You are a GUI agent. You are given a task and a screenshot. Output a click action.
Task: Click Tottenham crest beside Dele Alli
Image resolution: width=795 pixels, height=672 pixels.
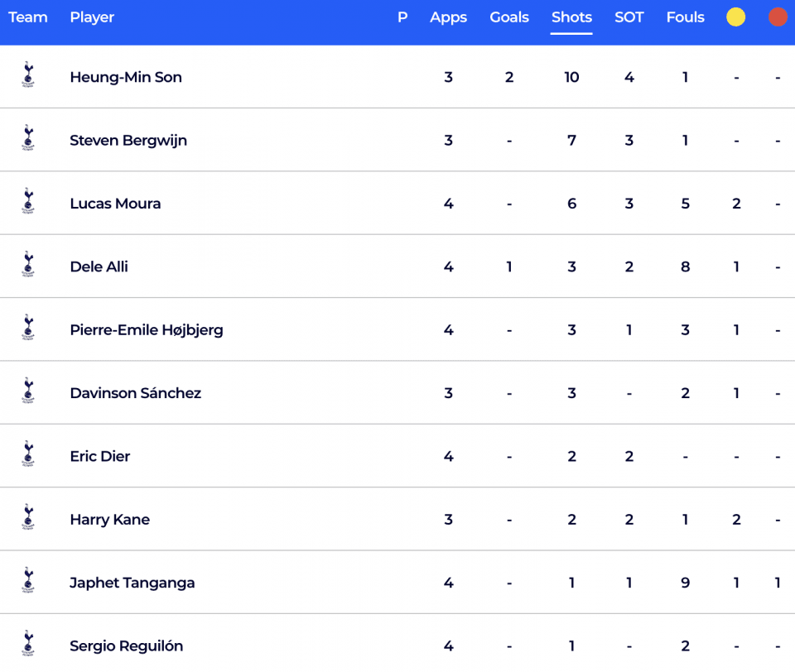coord(28,265)
